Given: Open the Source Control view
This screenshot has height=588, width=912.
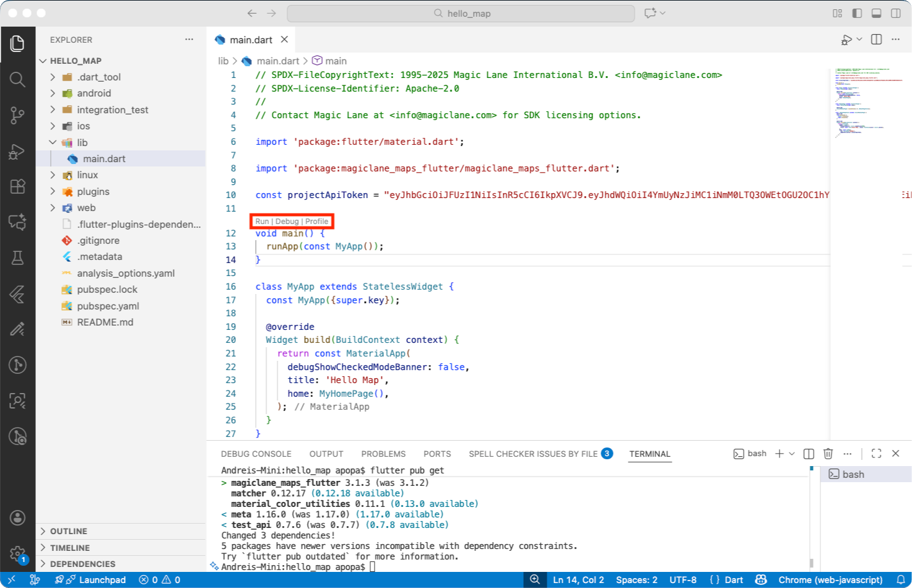Looking at the screenshot, I should [x=17, y=115].
